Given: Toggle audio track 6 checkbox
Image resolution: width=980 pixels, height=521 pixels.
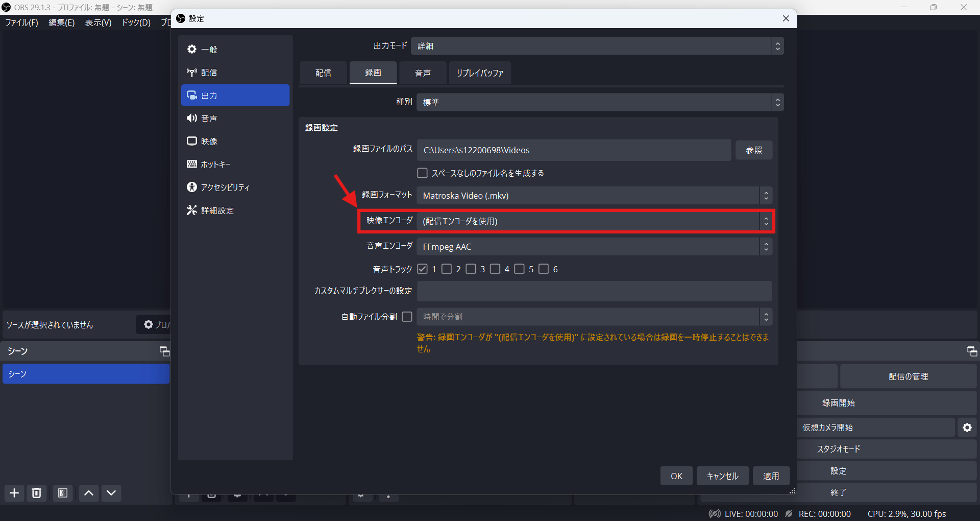Looking at the screenshot, I should pyautogui.click(x=544, y=269).
